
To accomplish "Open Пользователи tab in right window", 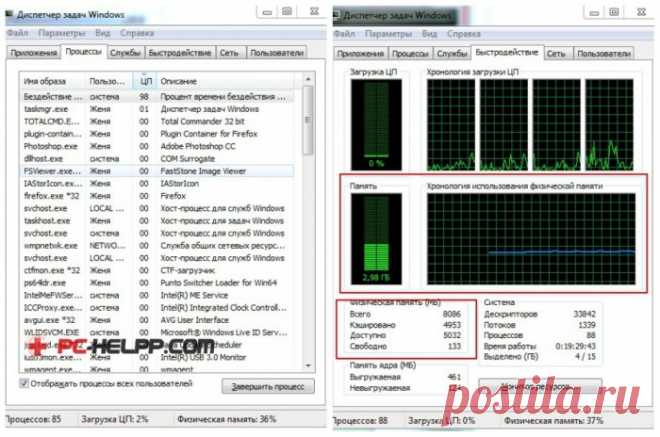I will point(604,53).
